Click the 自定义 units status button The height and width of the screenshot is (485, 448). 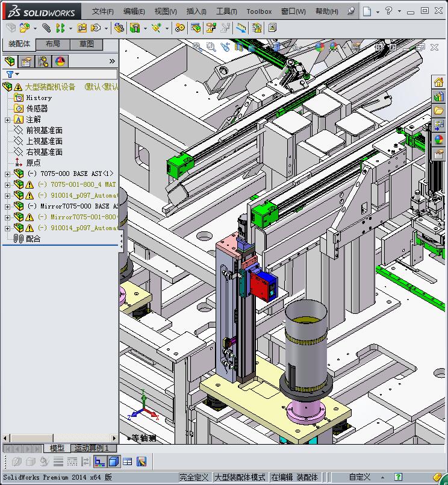[359, 477]
